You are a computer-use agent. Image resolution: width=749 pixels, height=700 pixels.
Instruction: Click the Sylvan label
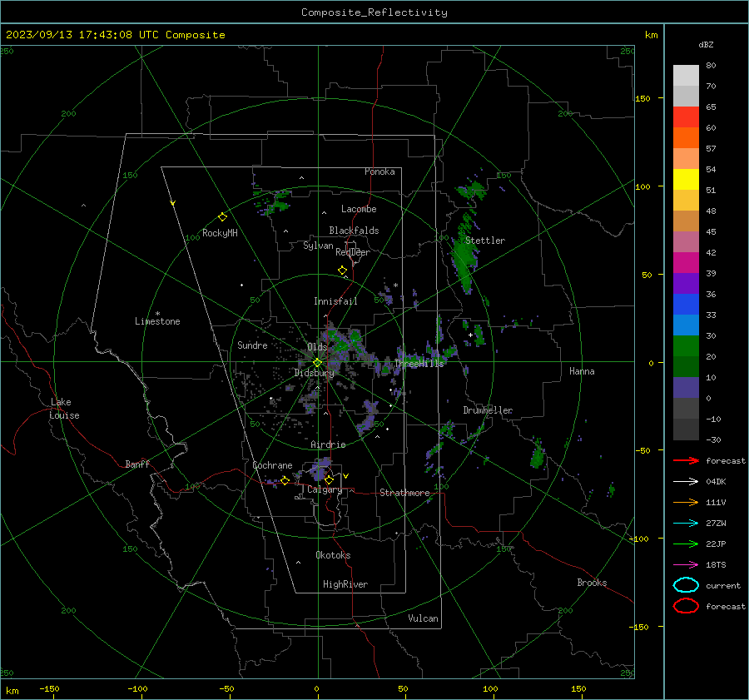[x=318, y=246]
